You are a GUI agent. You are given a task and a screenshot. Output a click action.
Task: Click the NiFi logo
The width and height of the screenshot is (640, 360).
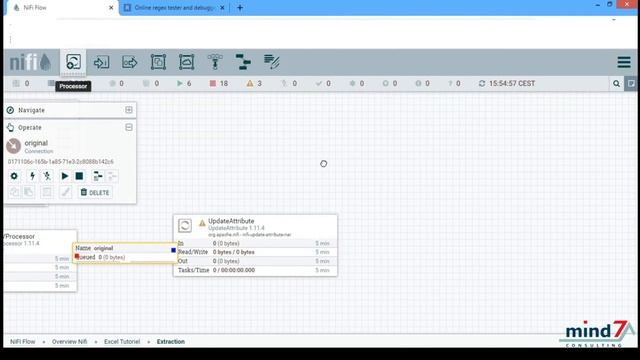tap(31, 62)
